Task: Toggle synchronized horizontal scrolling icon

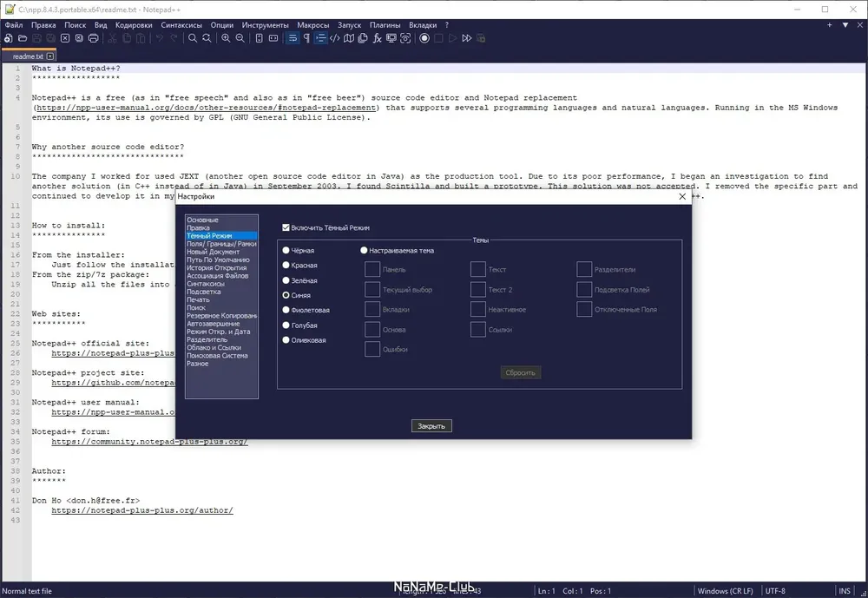Action: click(273, 38)
